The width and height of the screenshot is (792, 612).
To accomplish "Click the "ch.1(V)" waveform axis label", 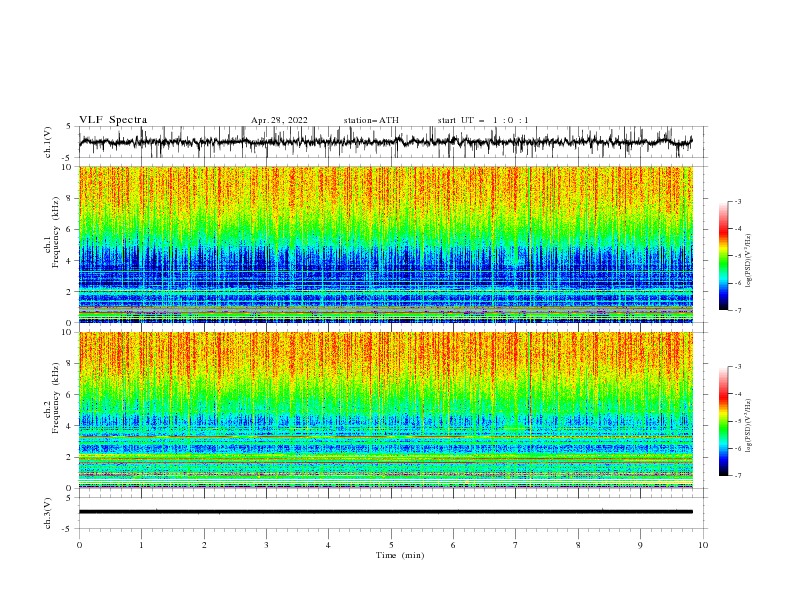I will (x=48, y=142).
